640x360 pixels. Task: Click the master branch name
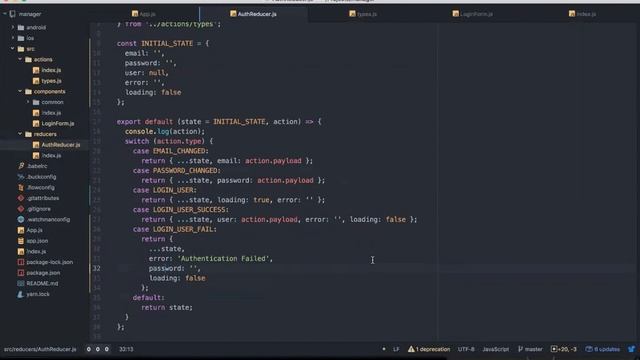point(533,349)
